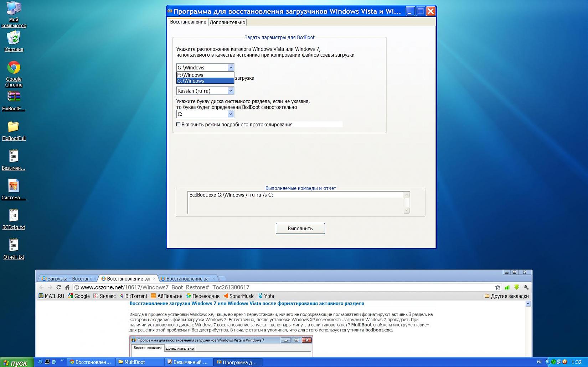Bookmark this page with the star icon
Screen dimensions: 588x367
click(497, 287)
